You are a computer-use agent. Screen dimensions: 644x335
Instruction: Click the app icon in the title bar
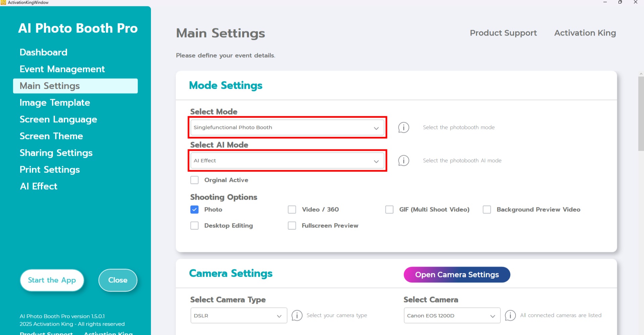point(3,2)
